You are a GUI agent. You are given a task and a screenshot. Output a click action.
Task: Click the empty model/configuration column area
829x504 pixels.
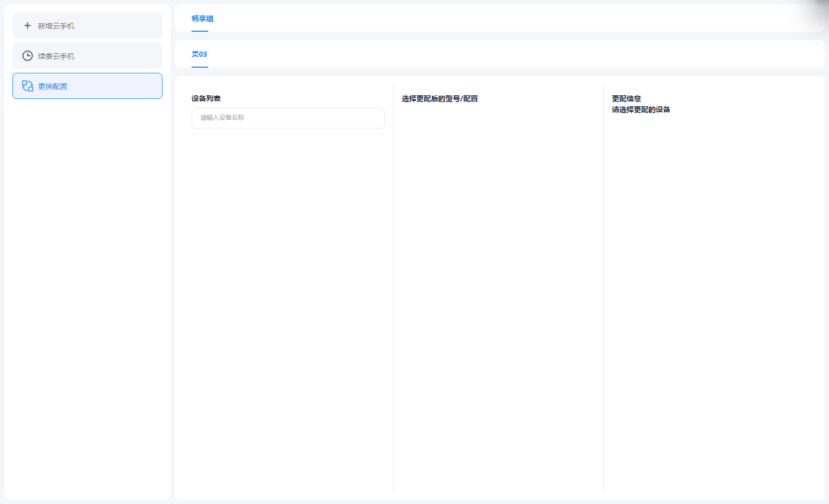click(x=498, y=300)
